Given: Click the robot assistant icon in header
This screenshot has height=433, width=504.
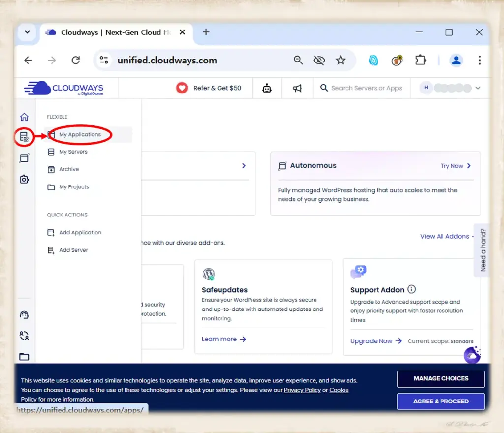Looking at the screenshot, I should (x=267, y=88).
